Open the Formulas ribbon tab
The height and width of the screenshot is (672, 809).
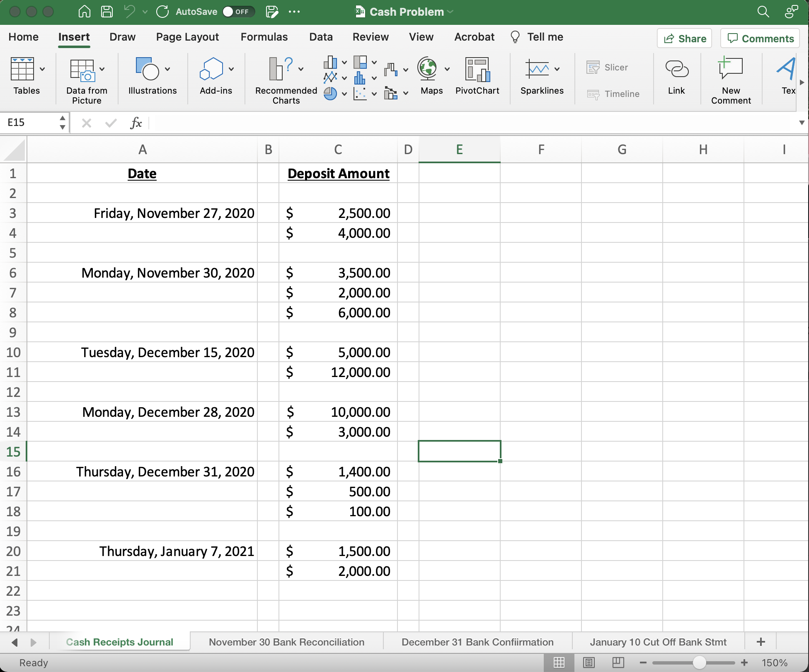pyautogui.click(x=264, y=37)
